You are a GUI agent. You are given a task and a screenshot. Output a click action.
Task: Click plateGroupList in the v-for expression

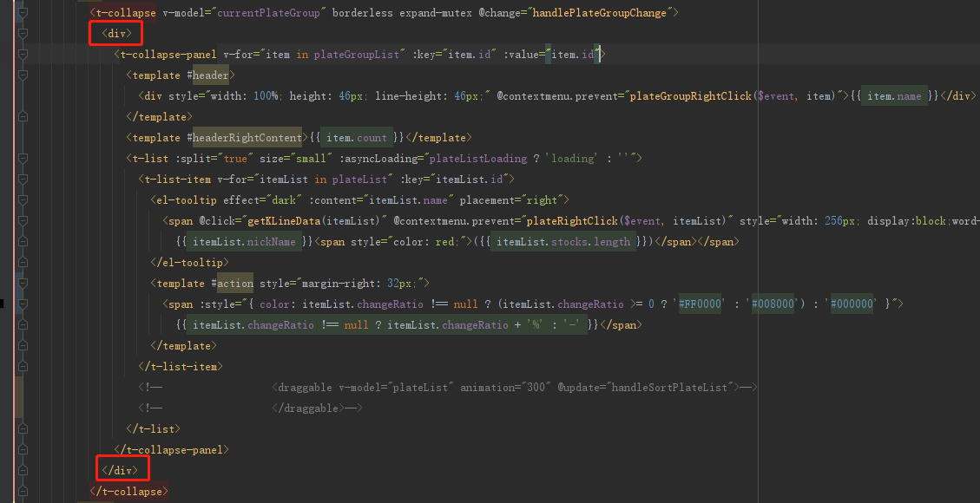click(356, 55)
